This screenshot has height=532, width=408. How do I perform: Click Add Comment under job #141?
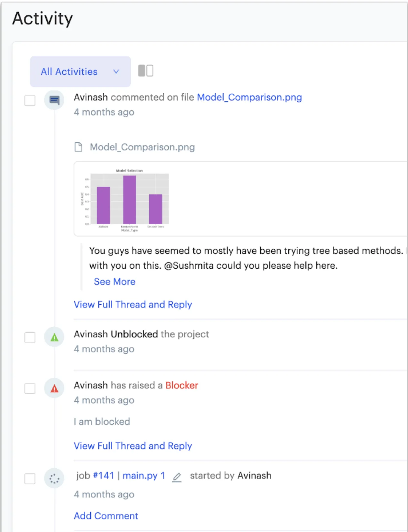pos(106,516)
